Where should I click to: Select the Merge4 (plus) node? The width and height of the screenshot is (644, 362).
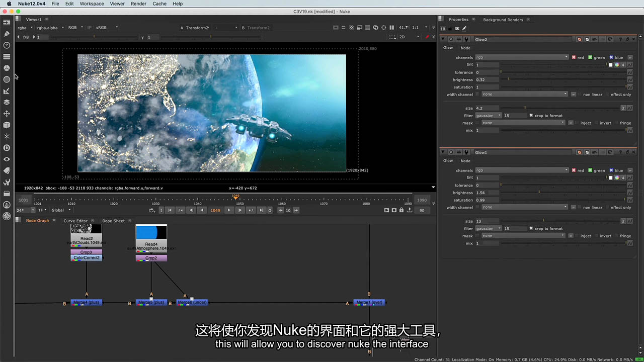tap(87, 303)
